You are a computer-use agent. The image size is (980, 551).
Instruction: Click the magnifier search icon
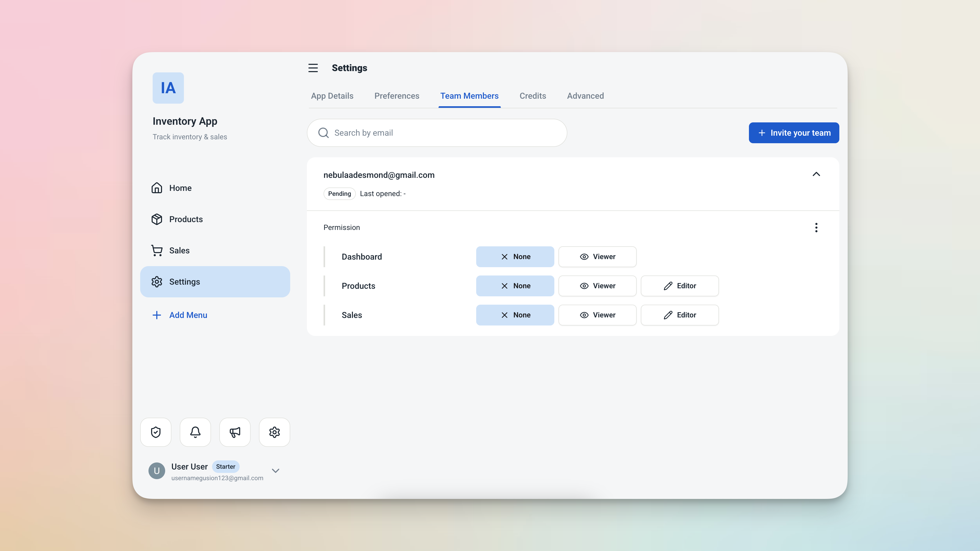[x=323, y=133]
